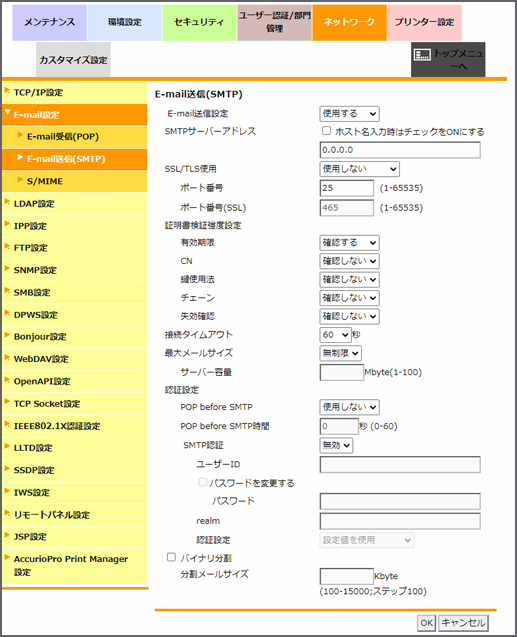Open LDAP設定 in the sidebar
This screenshot has height=637, width=517.
tap(75, 204)
